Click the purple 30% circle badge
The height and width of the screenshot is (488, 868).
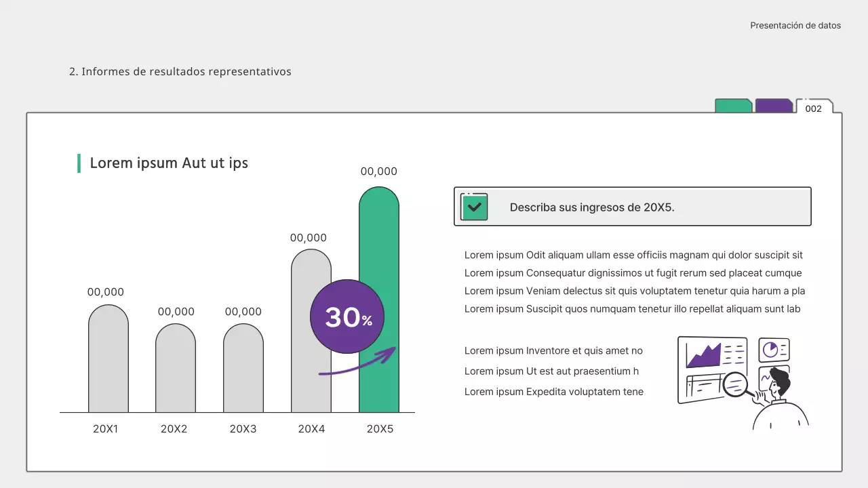click(347, 316)
